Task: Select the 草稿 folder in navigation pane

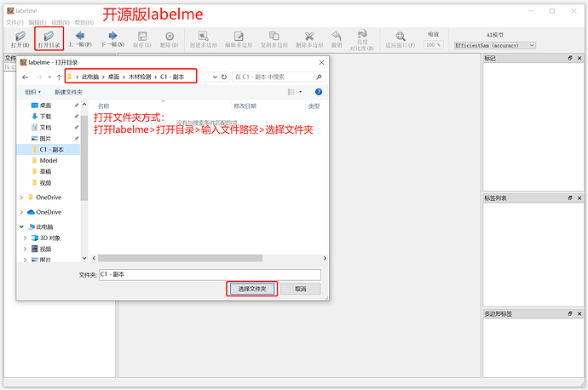Action: [45, 172]
